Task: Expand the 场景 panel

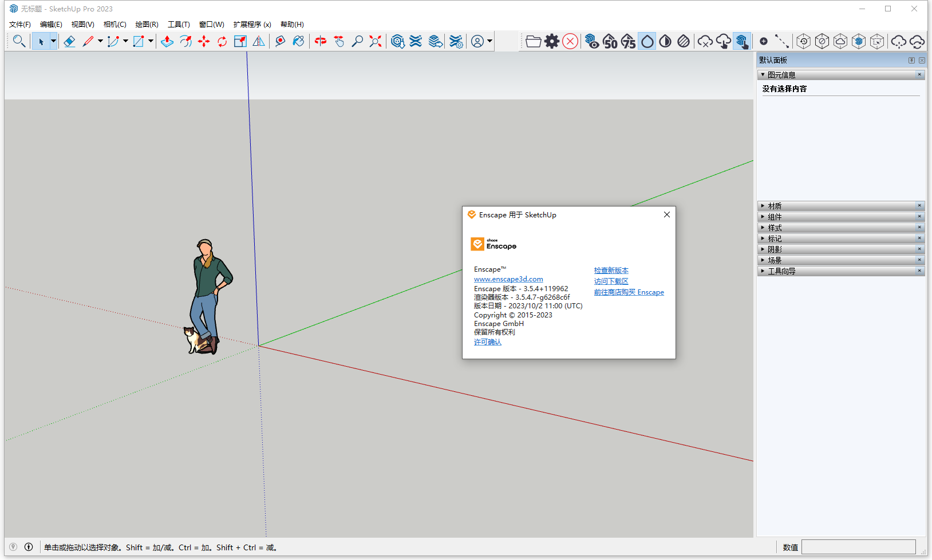Action: point(841,260)
